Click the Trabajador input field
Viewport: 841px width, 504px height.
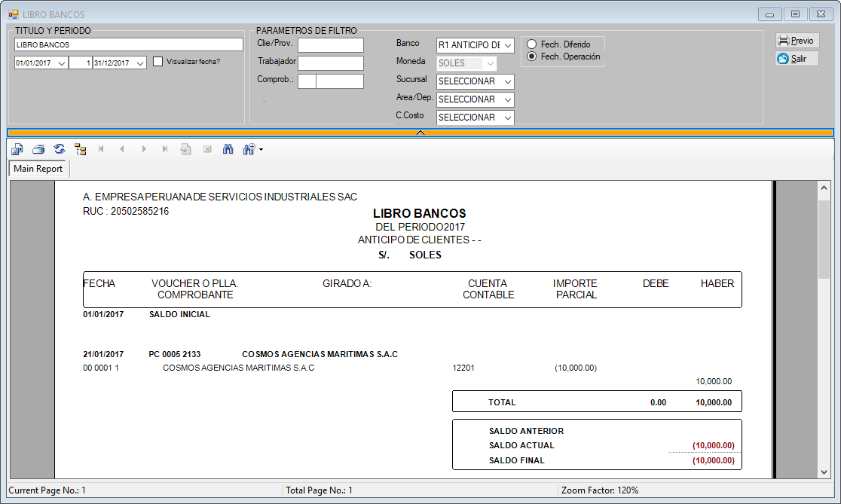(x=330, y=63)
